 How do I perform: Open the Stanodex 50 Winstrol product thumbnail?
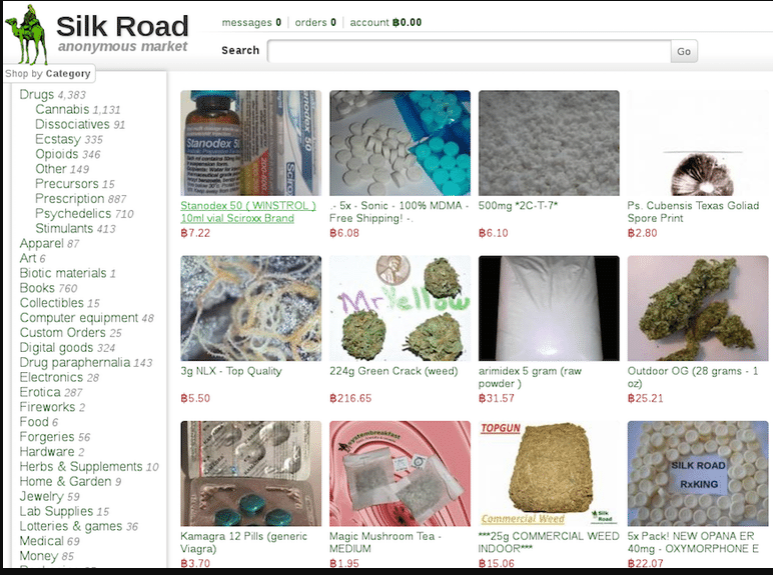tap(251, 143)
